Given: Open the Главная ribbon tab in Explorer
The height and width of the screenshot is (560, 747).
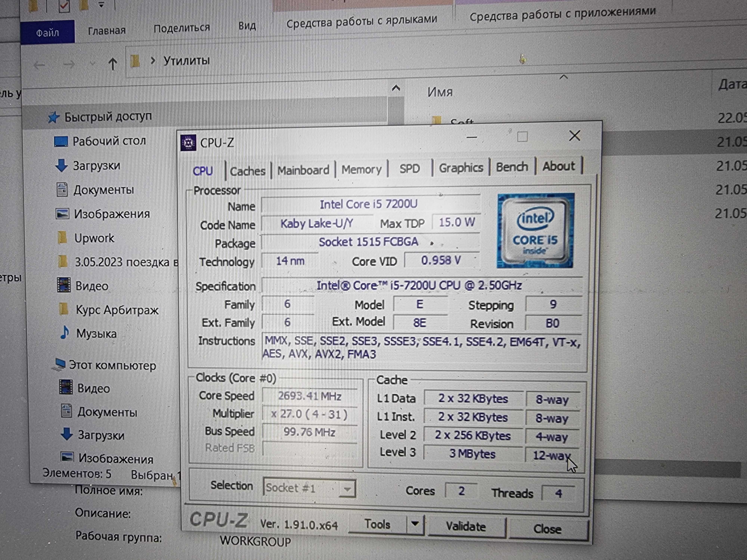Looking at the screenshot, I should coord(107,31).
